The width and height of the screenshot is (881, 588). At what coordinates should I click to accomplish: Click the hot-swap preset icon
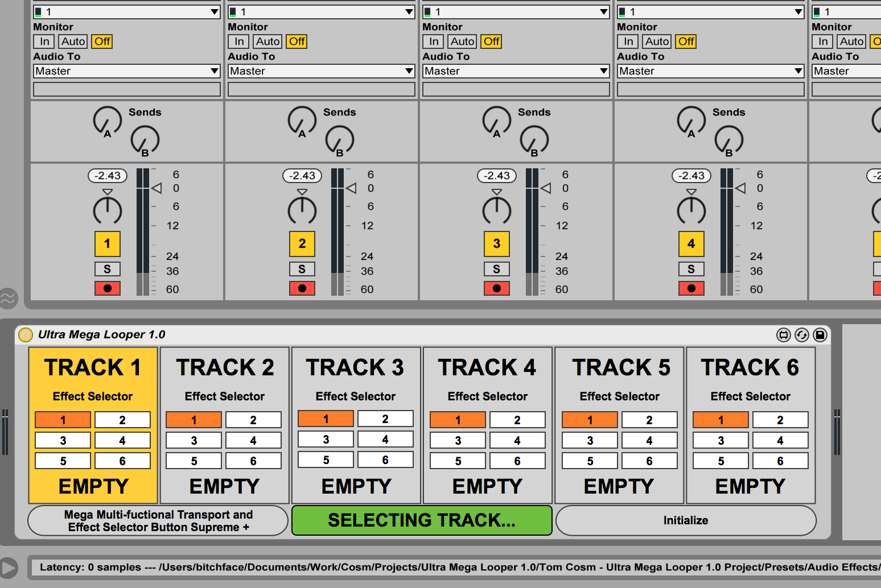click(801, 335)
